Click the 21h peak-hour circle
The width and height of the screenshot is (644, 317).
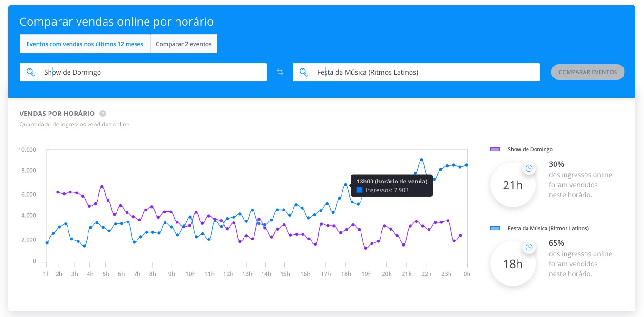[x=513, y=185]
